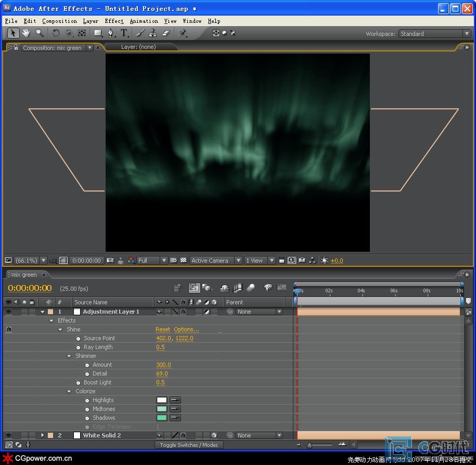Click the 04s mark on time ruler

click(361, 291)
